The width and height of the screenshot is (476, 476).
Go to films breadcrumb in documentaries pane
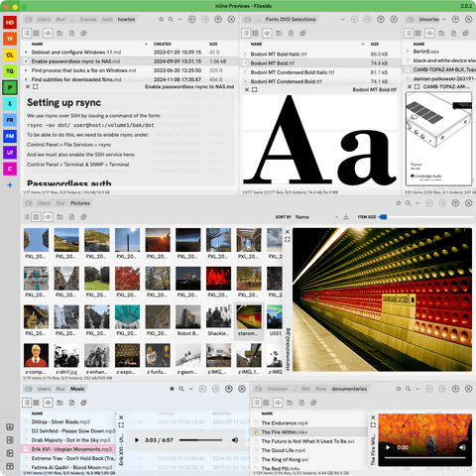coord(321,389)
